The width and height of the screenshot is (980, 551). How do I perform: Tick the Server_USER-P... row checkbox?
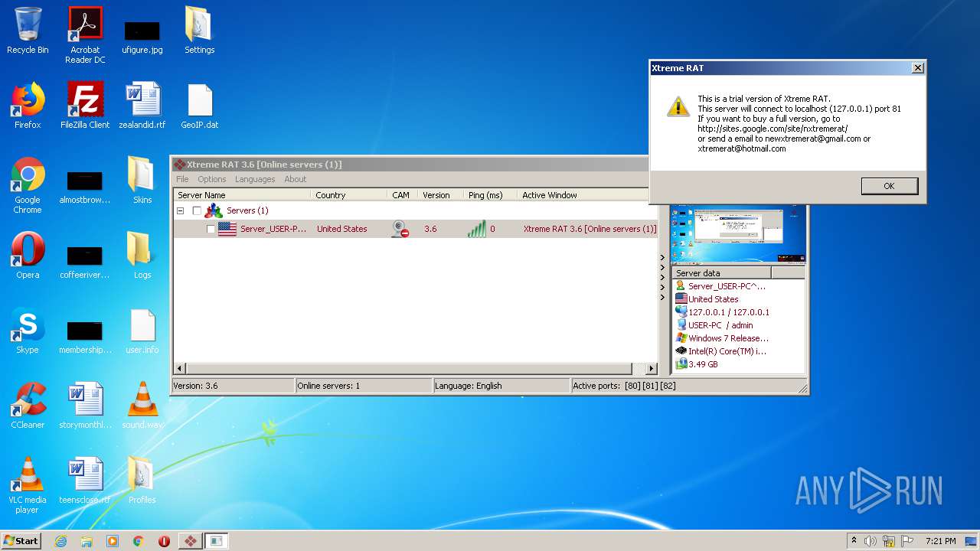(211, 229)
